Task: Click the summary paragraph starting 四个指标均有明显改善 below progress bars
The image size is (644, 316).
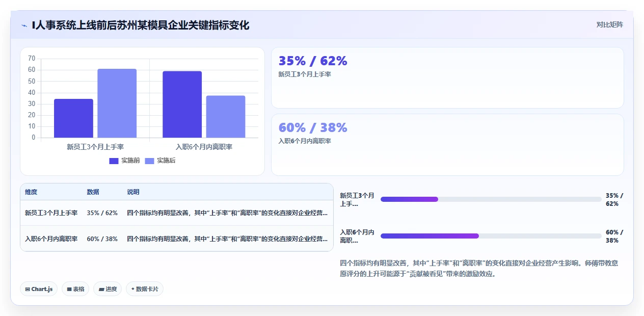Action: pos(479,269)
